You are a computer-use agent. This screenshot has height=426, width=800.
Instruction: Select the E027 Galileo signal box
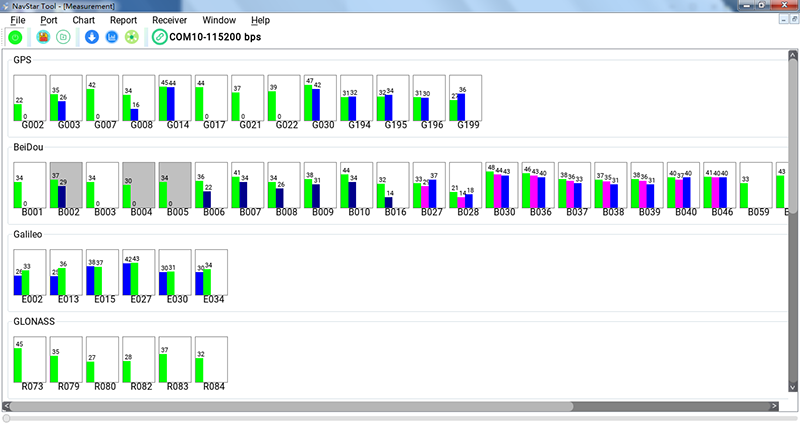tap(139, 275)
